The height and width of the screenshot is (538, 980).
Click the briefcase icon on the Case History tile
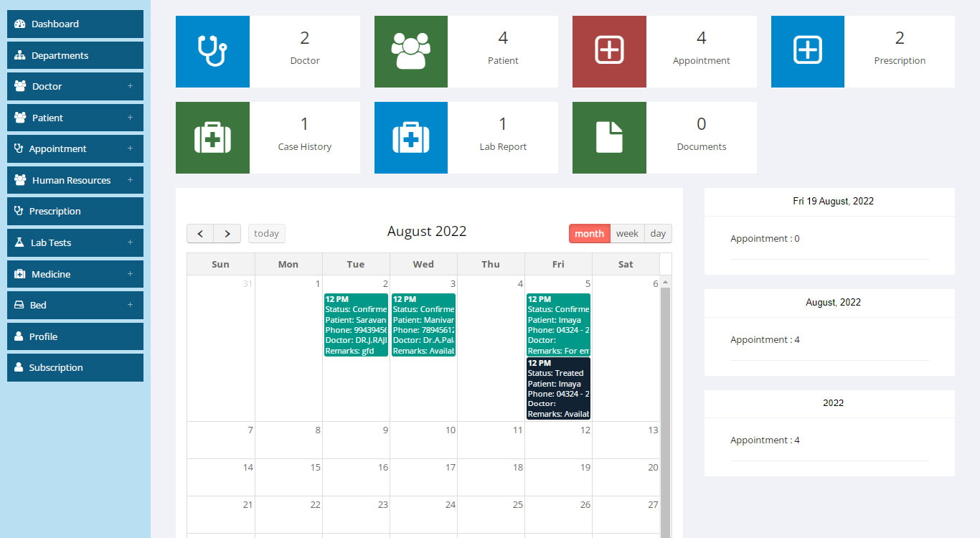coord(212,137)
